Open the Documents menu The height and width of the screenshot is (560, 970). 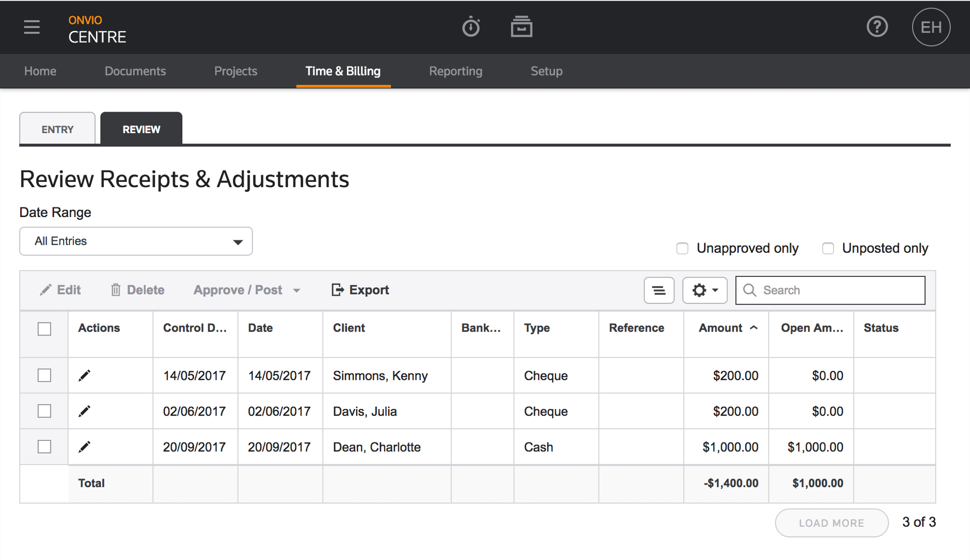click(135, 71)
